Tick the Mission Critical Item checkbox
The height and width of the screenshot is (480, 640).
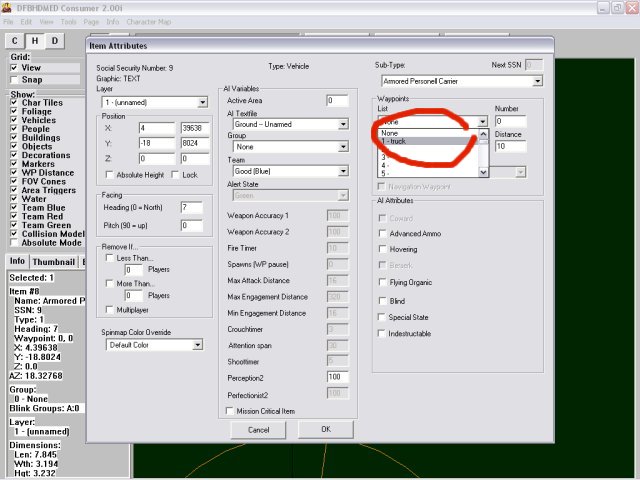[x=228, y=410]
